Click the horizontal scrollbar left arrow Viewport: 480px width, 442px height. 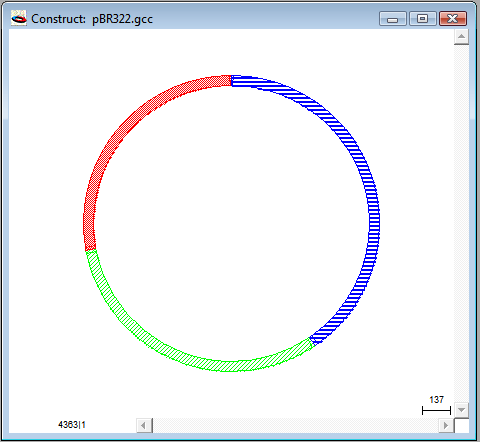pyautogui.click(x=143, y=425)
